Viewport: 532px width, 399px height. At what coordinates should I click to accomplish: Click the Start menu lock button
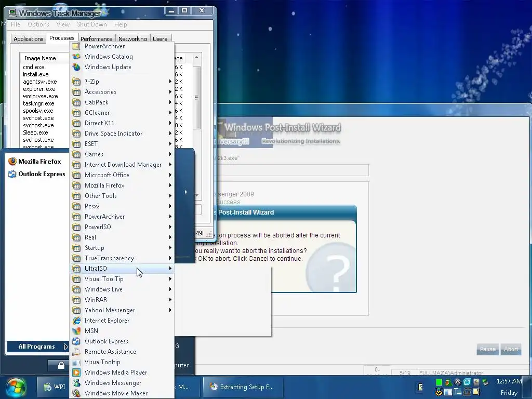click(x=61, y=365)
